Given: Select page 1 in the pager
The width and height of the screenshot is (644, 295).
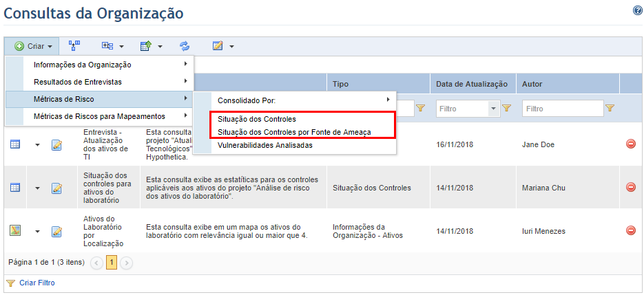Looking at the screenshot, I should pyautogui.click(x=112, y=262).
